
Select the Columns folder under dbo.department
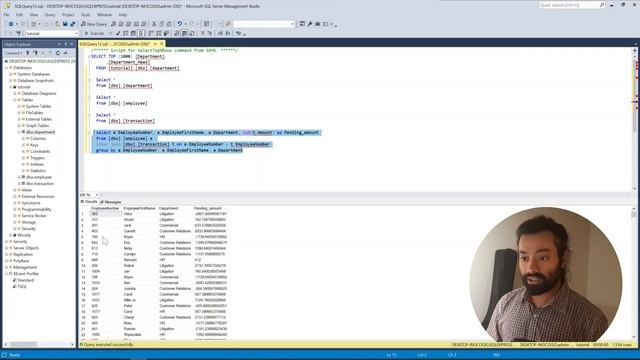pos(38,139)
